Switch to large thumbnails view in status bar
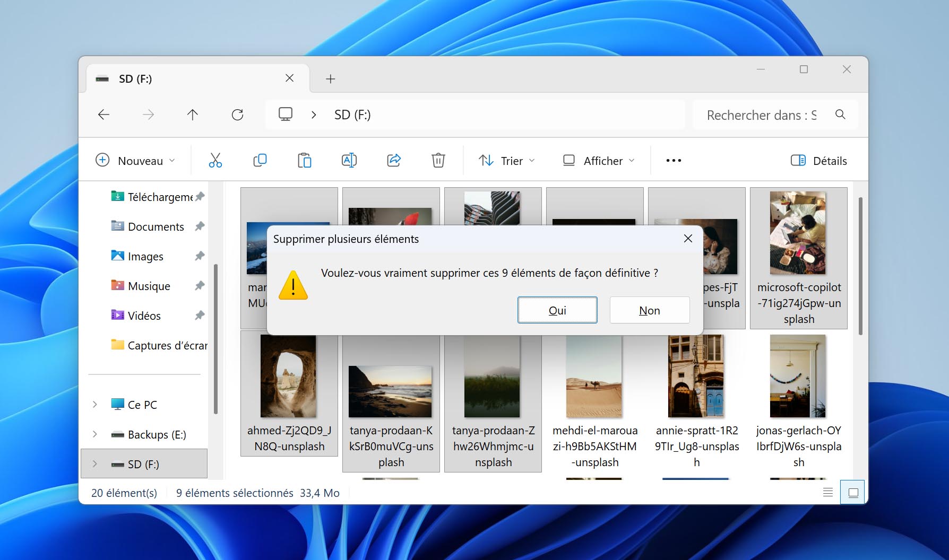 (853, 493)
